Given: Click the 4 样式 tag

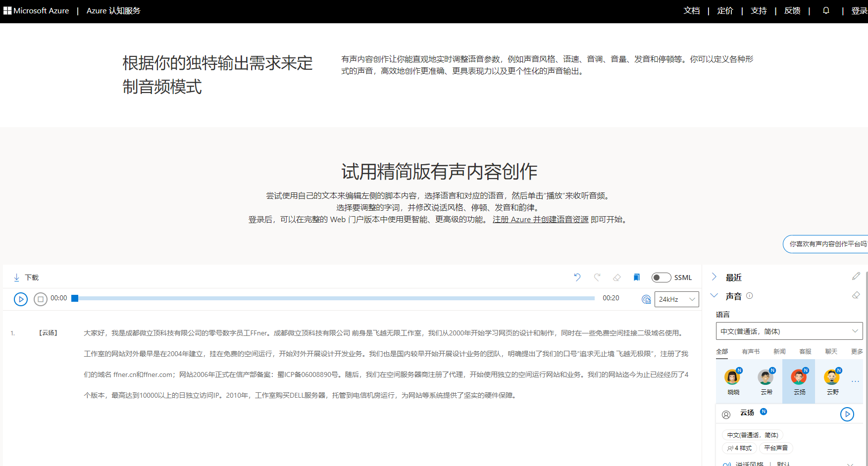Looking at the screenshot, I should click(x=740, y=448).
